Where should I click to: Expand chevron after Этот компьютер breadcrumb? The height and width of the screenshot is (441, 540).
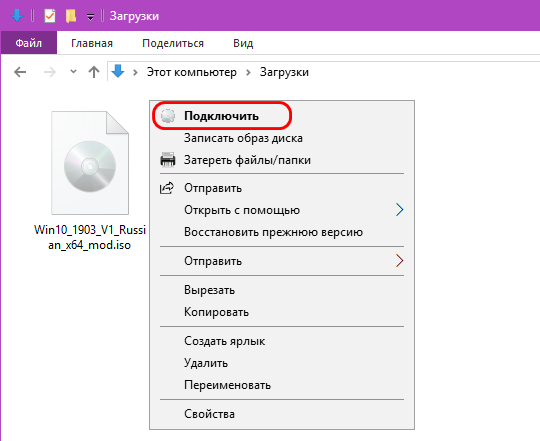pos(248,72)
